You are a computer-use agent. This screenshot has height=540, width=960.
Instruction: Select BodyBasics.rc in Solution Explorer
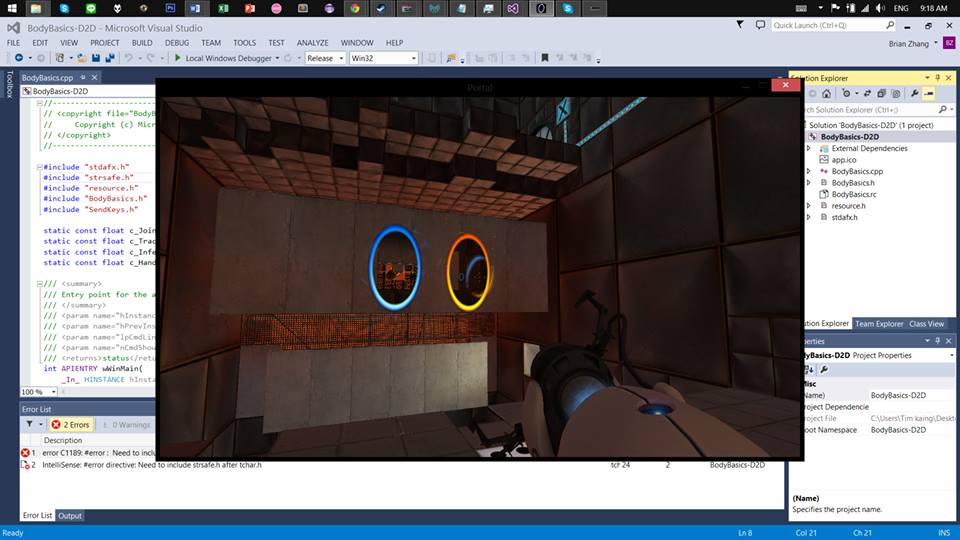click(x=853, y=194)
